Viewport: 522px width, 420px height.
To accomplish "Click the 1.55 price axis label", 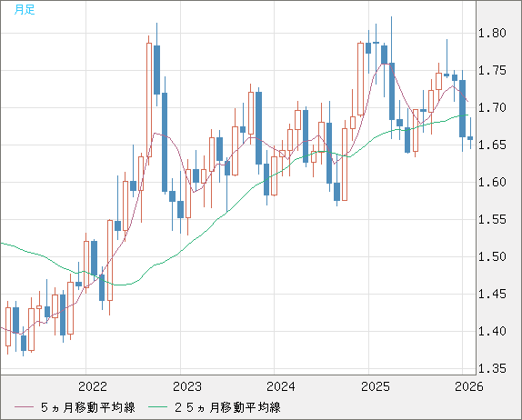I will [x=492, y=219].
